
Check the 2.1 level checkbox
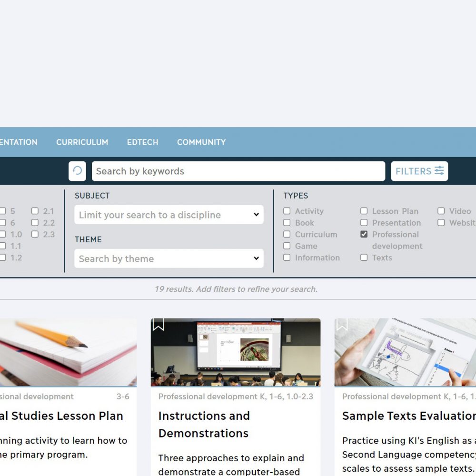point(35,211)
